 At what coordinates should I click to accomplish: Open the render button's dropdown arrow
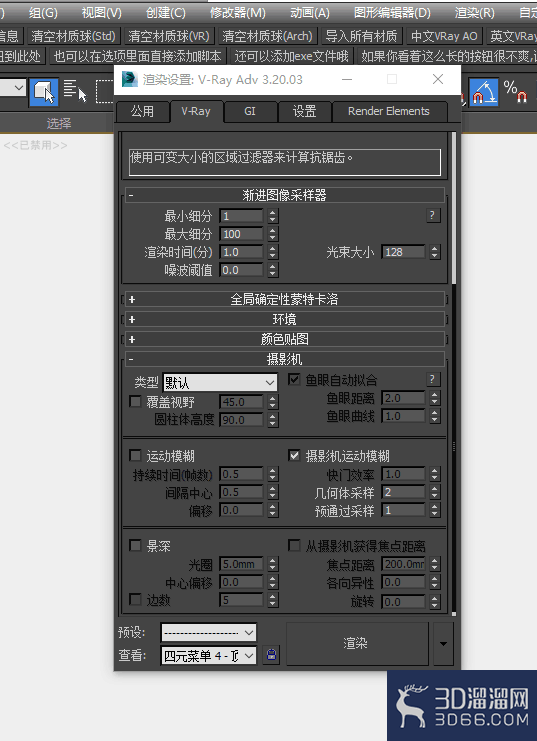(x=443, y=644)
